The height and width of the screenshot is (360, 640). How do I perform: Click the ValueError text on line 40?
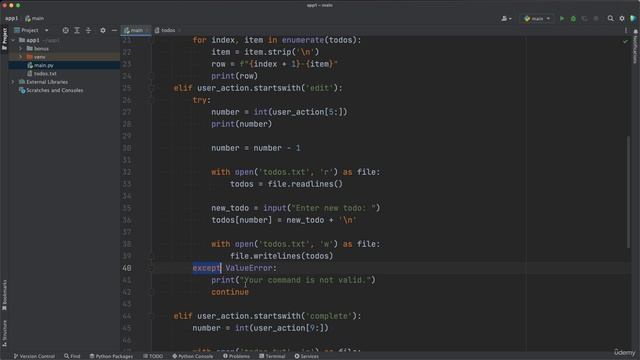coord(249,268)
